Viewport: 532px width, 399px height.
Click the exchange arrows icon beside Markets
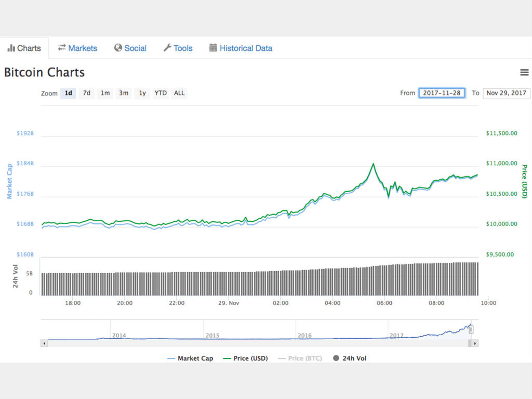(x=62, y=47)
